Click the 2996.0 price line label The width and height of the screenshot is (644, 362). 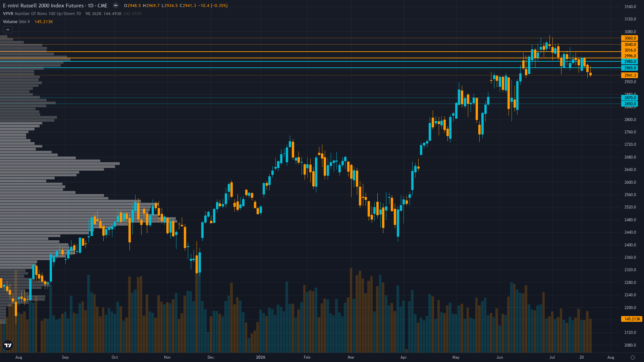coord(630,56)
